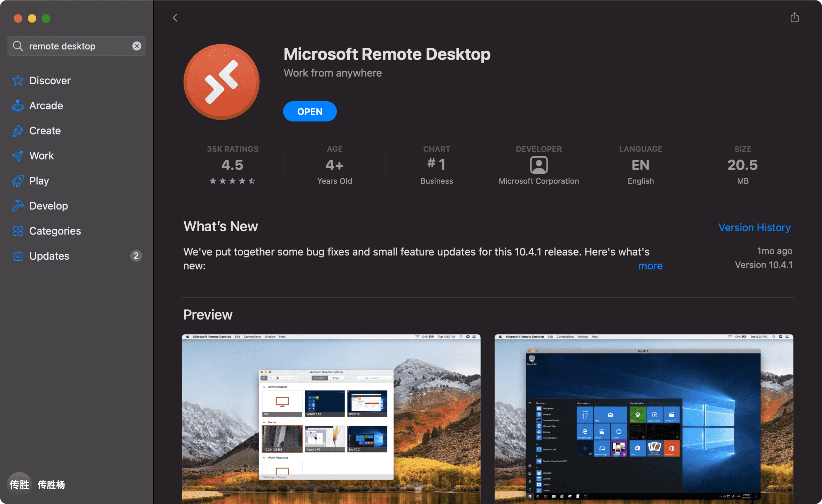Click the share icon
The image size is (822, 504).
click(x=794, y=17)
